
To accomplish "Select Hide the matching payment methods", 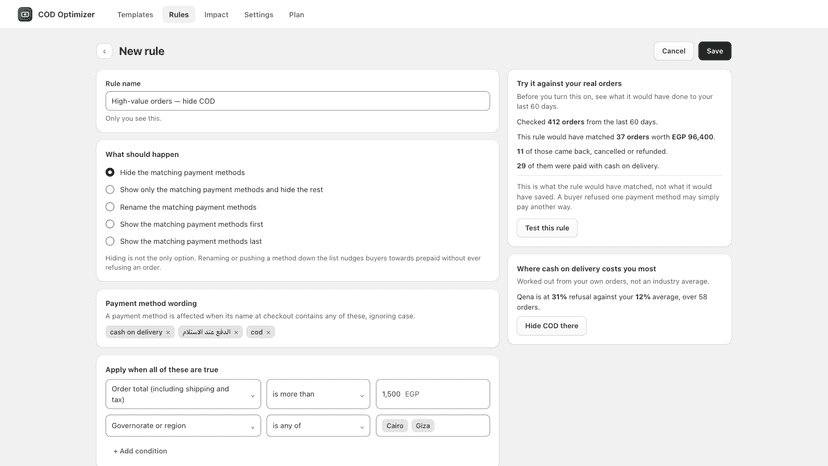I will click(x=110, y=172).
